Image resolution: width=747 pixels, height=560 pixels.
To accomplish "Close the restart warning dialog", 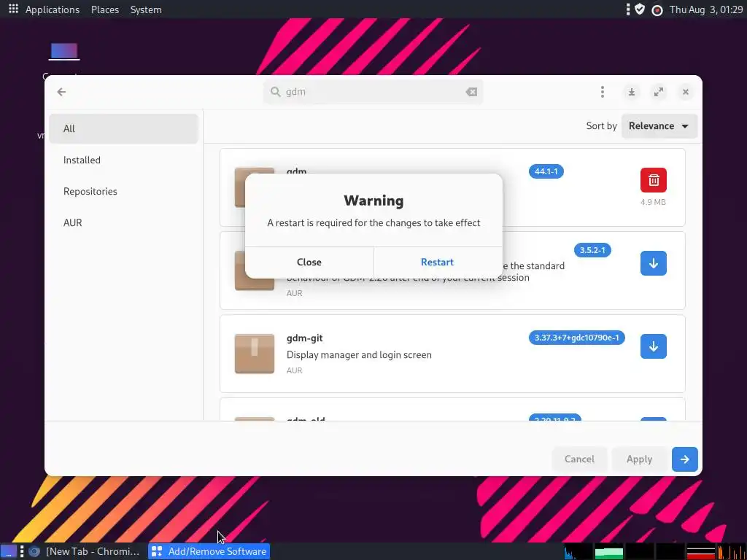I will point(309,262).
